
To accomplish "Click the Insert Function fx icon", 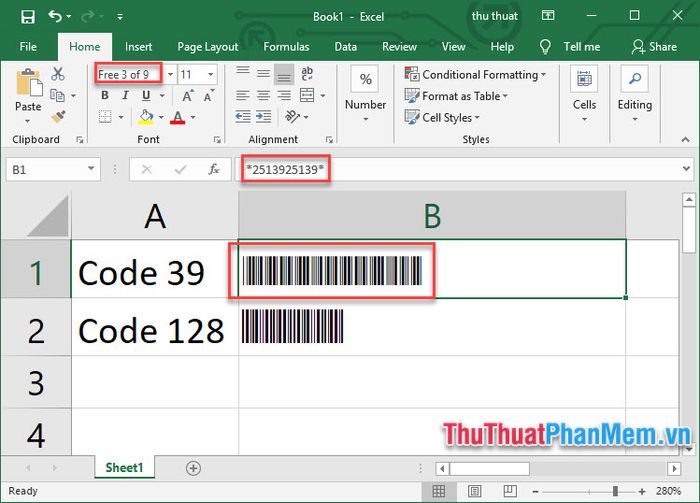I will (213, 170).
